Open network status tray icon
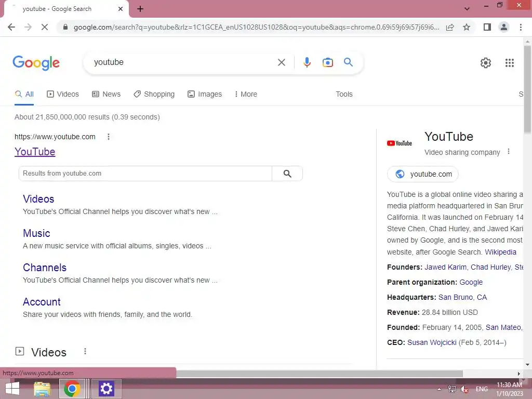Viewport: 532px width, 399px height. tap(451, 389)
